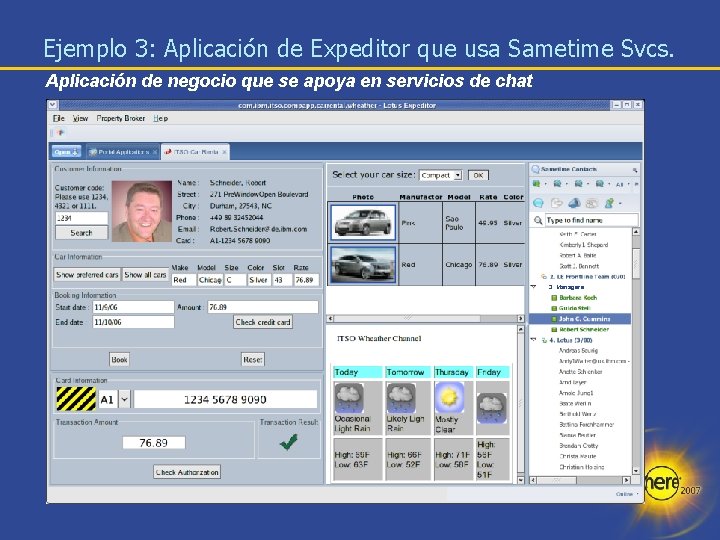This screenshot has height=540, width=720.
Task: Click the Start date field
Action: pos(133,307)
